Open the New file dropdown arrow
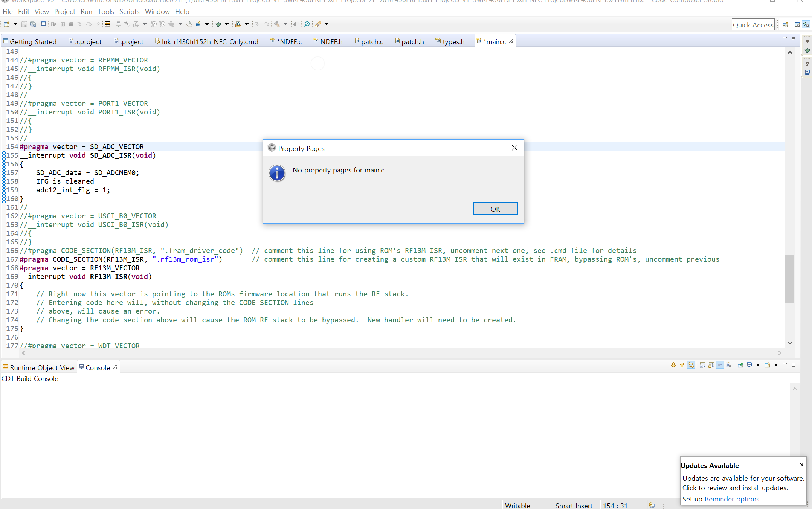 [15, 24]
